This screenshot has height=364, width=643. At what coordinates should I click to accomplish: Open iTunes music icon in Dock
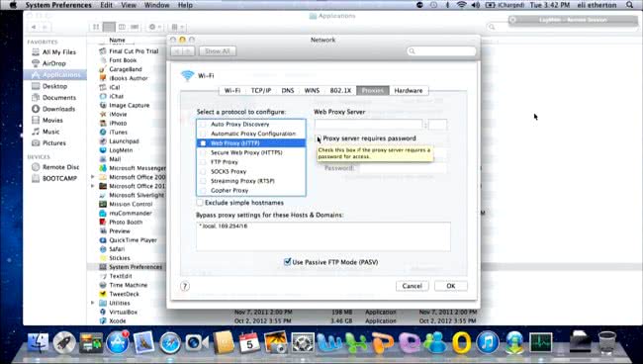[488, 342]
